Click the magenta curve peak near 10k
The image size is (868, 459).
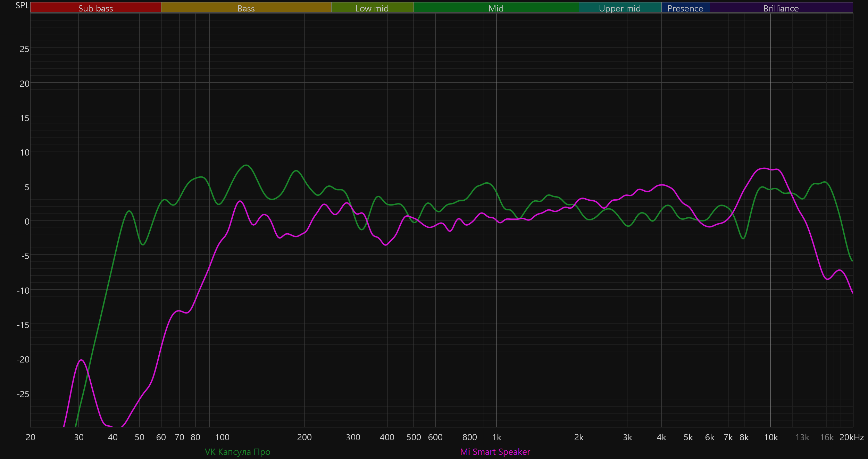[x=764, y=168]
